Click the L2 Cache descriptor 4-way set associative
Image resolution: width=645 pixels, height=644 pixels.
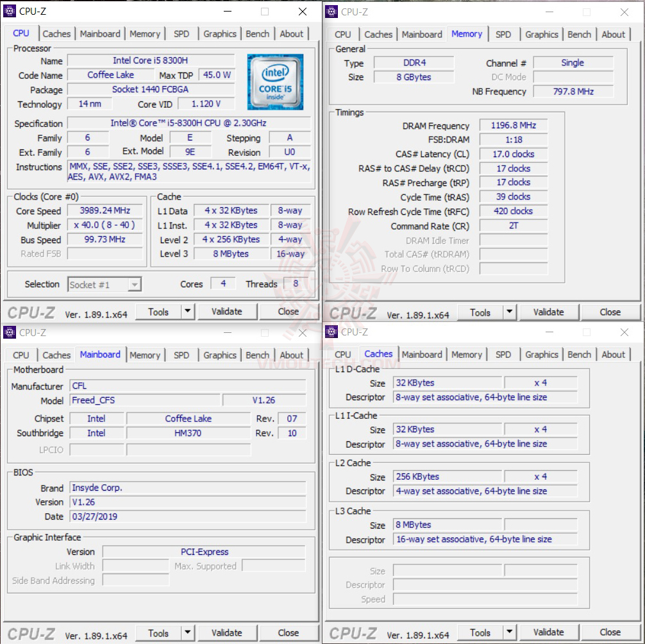coord(485,491)
